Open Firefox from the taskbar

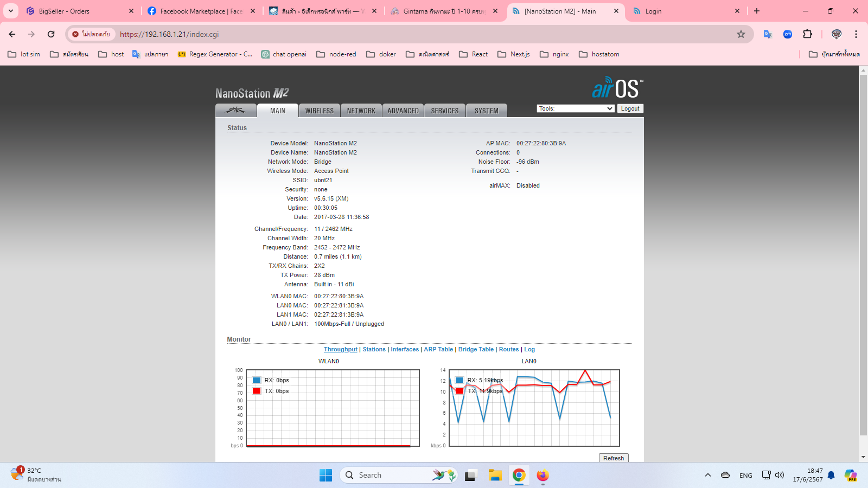542,476
